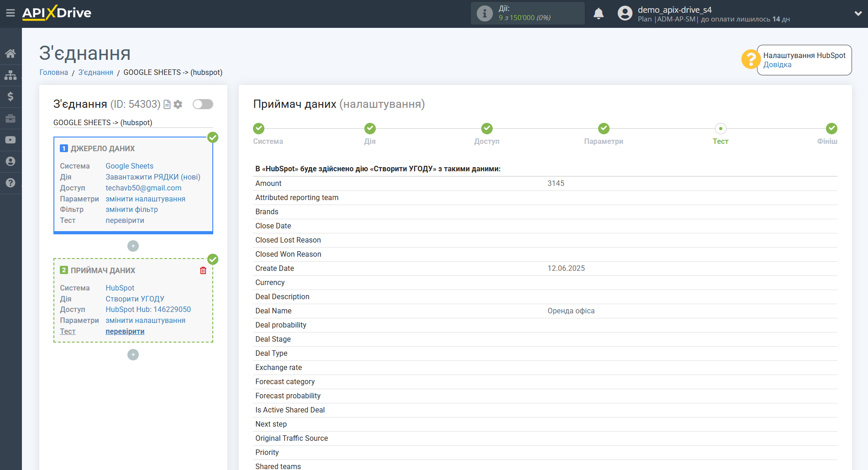Open the briefcase sidebar icon
Screen dimensions: 868x470
pos(11,118)
